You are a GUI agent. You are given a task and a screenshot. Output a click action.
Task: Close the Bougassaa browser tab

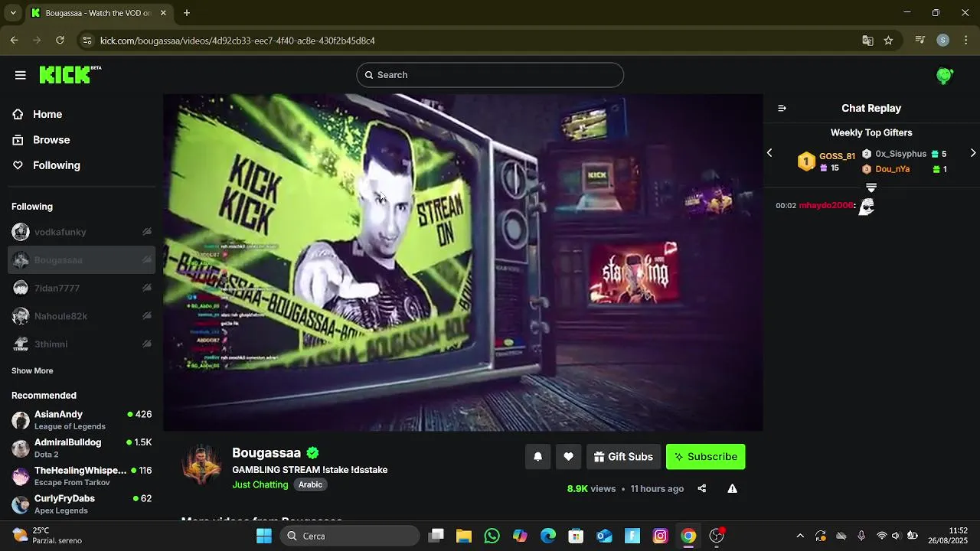[163, 13]
